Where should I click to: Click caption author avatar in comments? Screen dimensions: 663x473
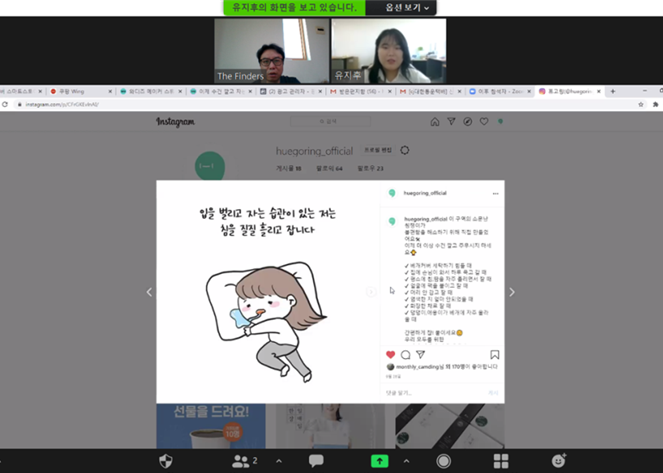pyautogui.click(x=392, y=221)
